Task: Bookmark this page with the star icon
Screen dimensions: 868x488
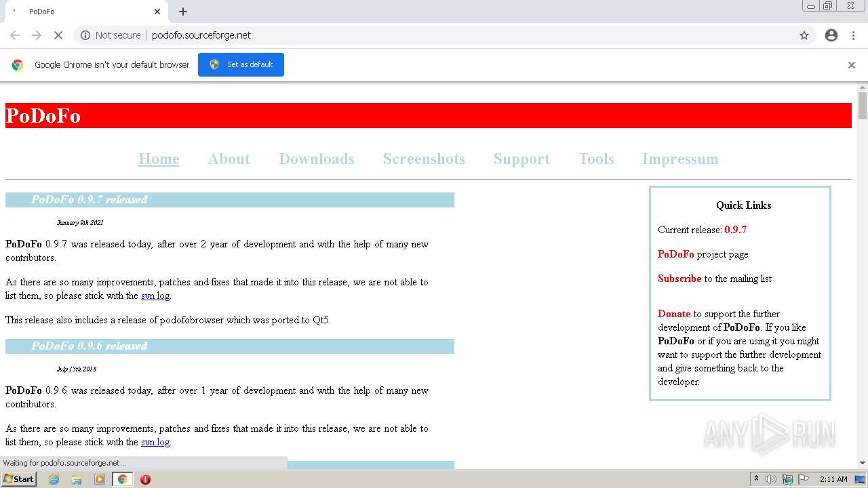Action: pyautogui.click(x=804, y=35)
